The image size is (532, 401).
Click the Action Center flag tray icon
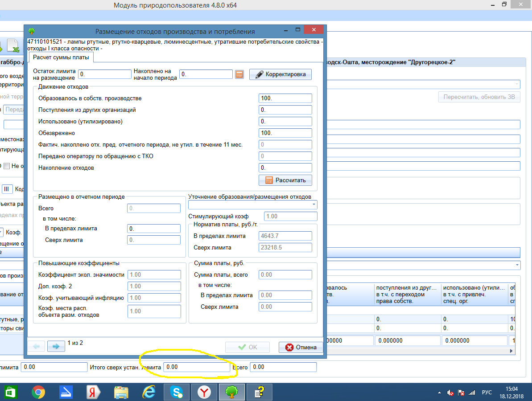click(461, 393)
